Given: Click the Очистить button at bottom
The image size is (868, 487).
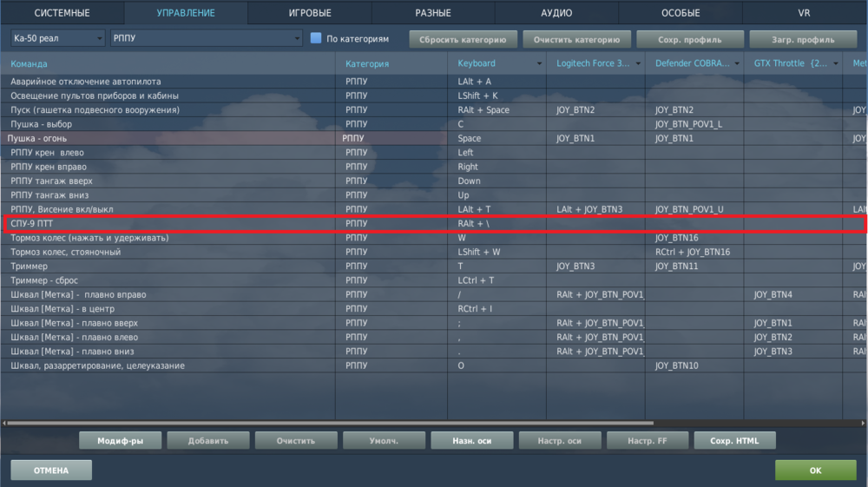Looking at the screenshot, I should [296, 440].
